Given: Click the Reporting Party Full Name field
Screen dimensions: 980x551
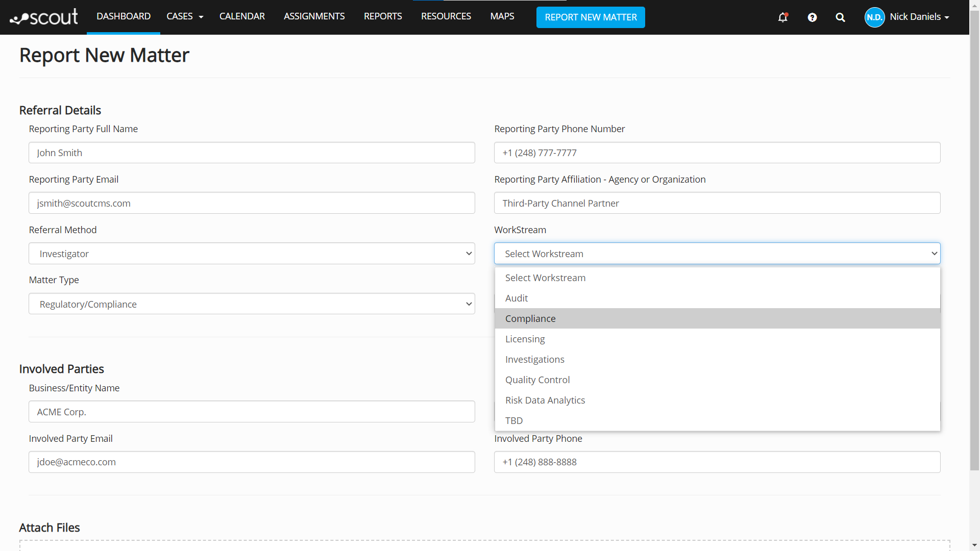Looking at the screenshot, I should 252,153.
